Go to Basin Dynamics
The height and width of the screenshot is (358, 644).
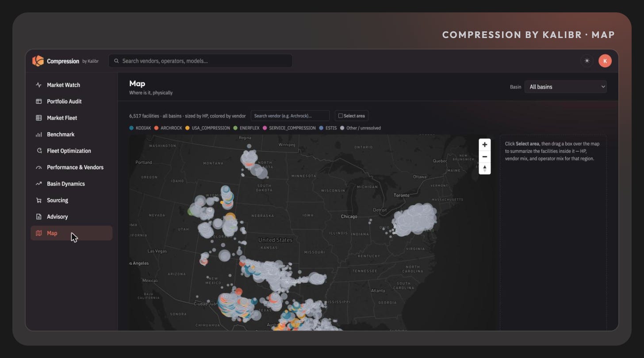tap(72, 184)
